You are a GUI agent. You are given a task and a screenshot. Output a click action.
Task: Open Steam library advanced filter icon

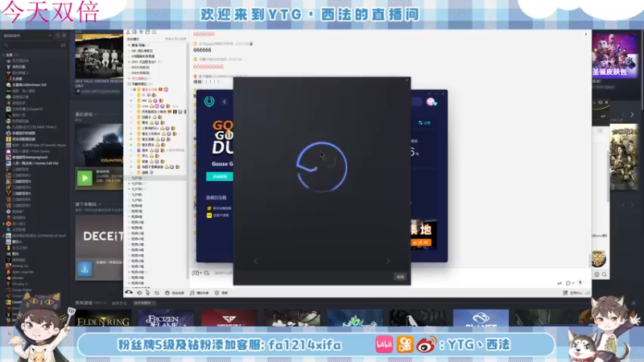click(x=64, y=45)
